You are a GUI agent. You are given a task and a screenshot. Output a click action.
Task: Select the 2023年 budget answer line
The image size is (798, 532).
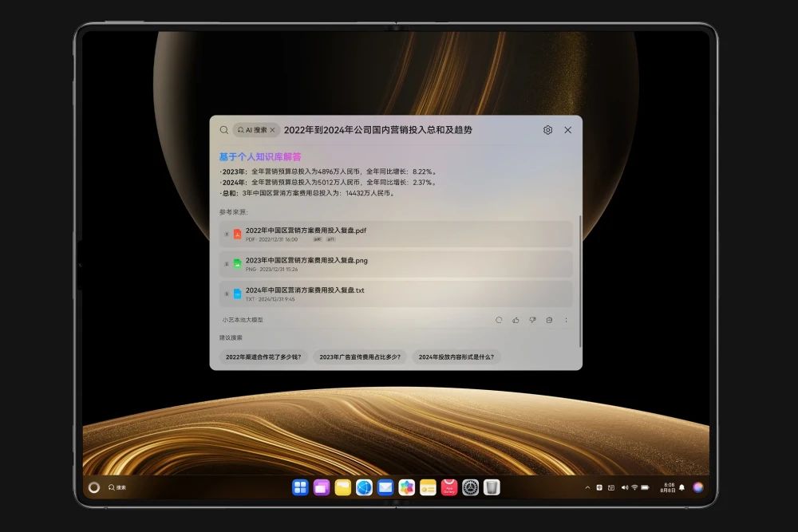pyautogui.click(x=329, y=172)
